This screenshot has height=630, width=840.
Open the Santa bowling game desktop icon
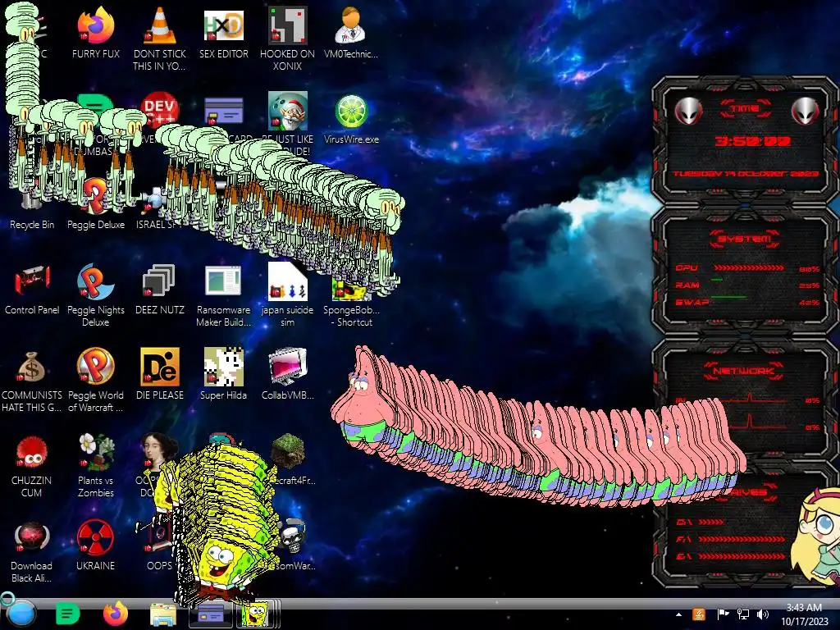pos(288,111)
